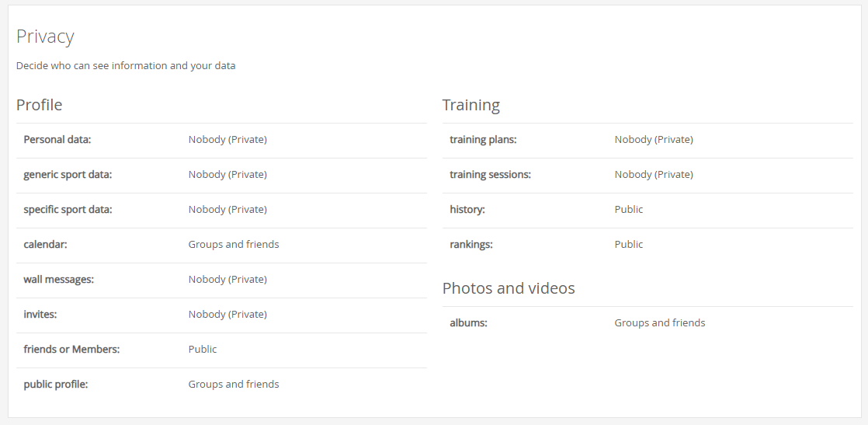The width and height of the screenshot is (868, 425).
Task: Select training sessions Nobody (Private) value
Action: [x=653, y=175]
